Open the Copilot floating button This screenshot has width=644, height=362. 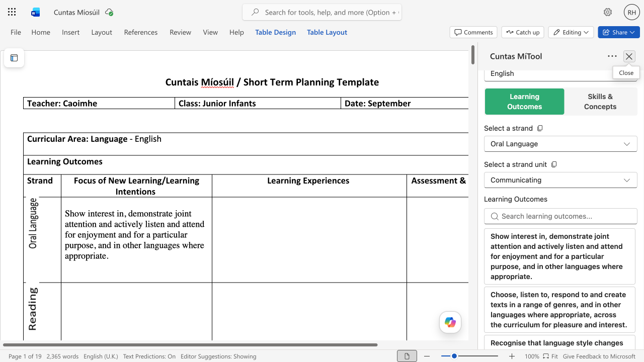[x=450, y=322]
